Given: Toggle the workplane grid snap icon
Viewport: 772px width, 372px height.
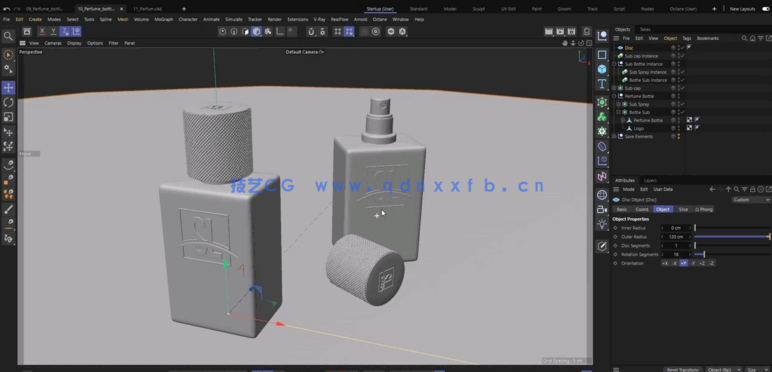Looking at the screenshot, I should [349, 31].
